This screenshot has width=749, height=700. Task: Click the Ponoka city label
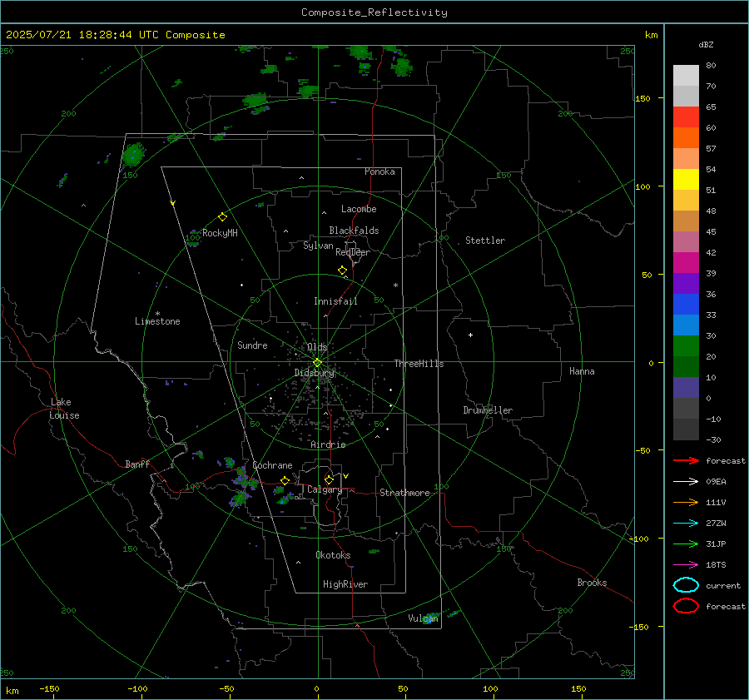coord(379,171)
